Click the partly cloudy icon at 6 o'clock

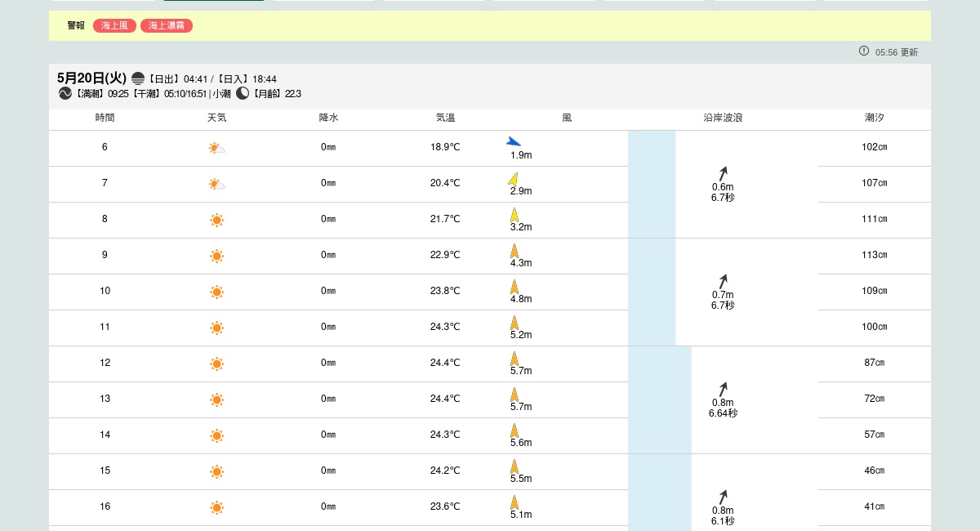pyautogui.click(x=216, y=148)
